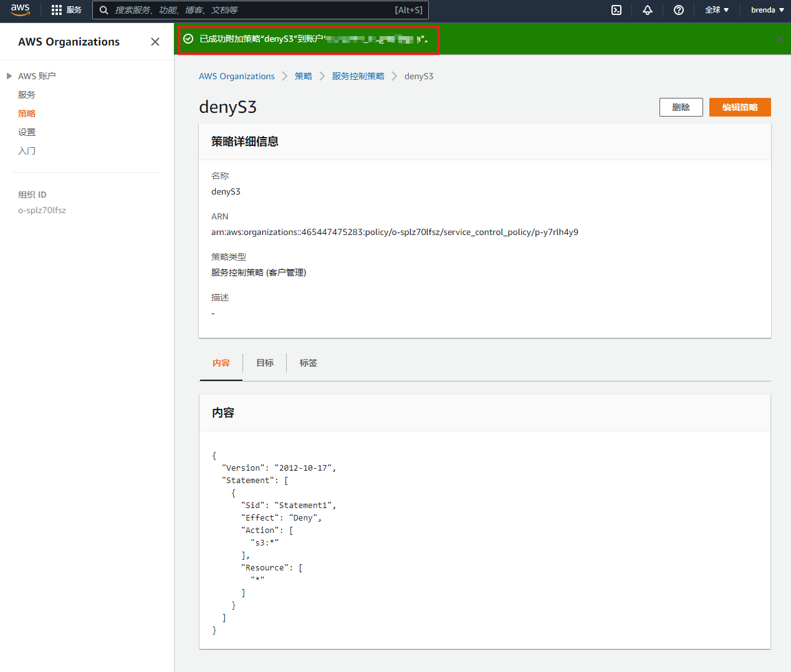
Task: Open 入门 in the sidebar navigation
Action: pyautogui.click(x=27, y=151)
